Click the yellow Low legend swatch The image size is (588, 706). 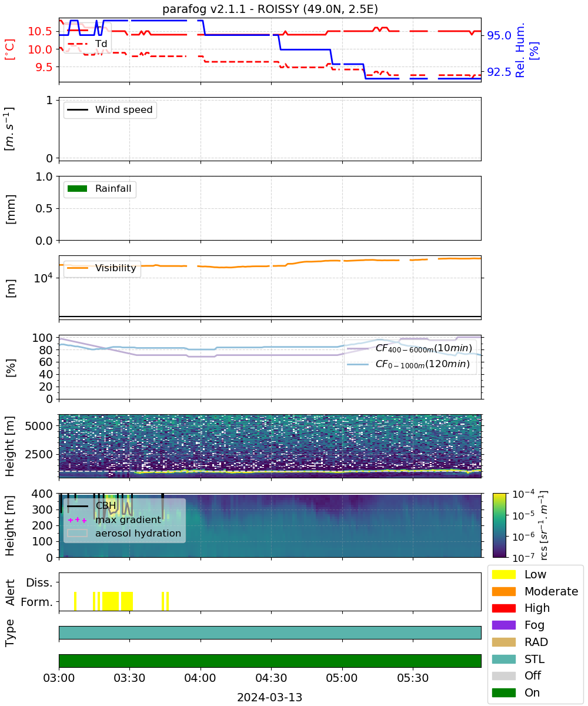[x=504, y=574]
